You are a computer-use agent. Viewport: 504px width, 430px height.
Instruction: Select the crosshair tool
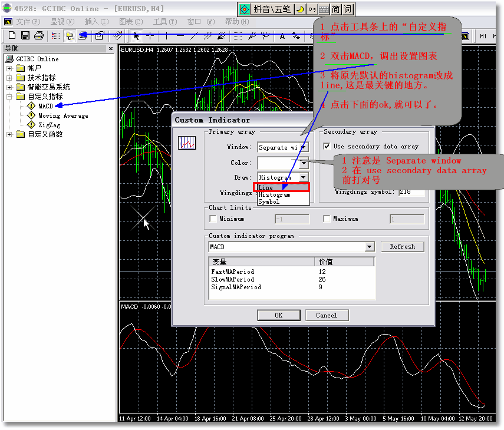click(151, 36)
